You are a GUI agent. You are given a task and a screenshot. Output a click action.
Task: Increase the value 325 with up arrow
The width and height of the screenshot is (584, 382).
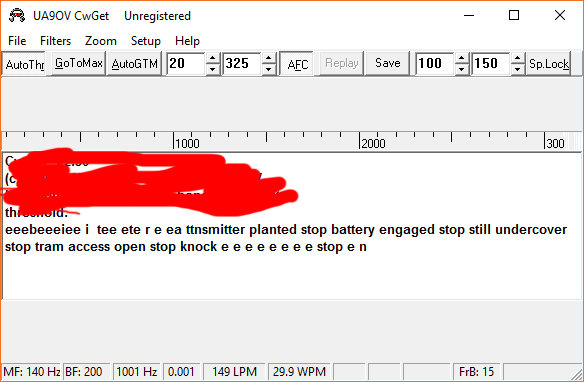pyautogui.click(x=269, y=58)
